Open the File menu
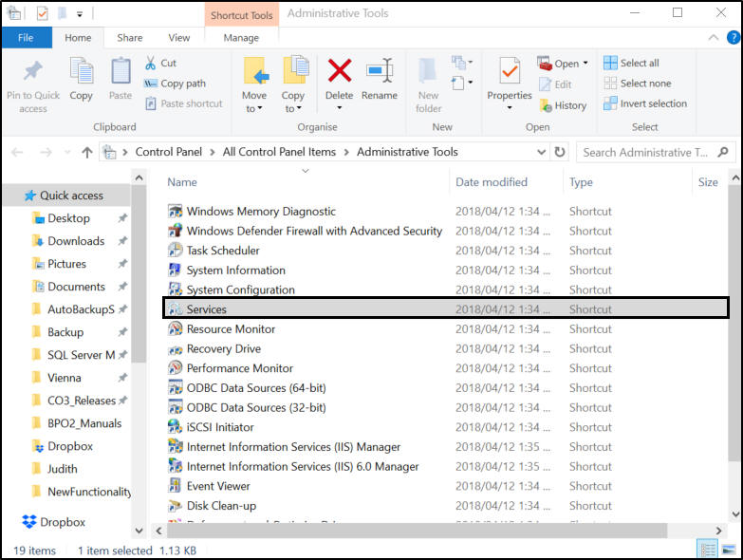The height and width of the screenshot is (560, 743). click(26, 37)
